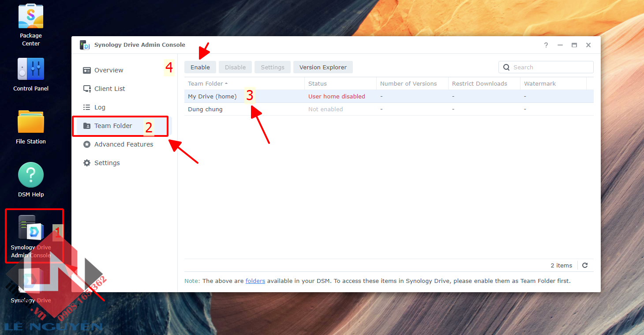Go to the Overview section
The width and height of the screenshot is (644, 335).
point(109,70)
